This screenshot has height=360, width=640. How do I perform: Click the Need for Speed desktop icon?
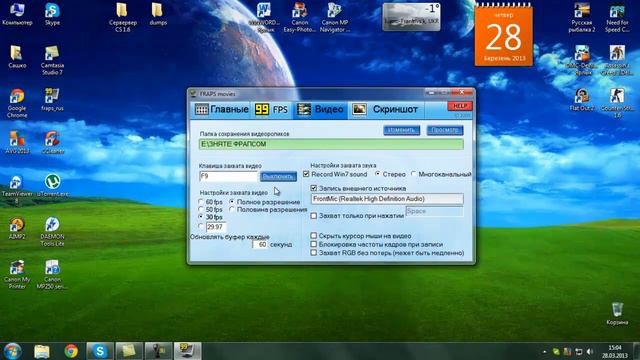617,18
